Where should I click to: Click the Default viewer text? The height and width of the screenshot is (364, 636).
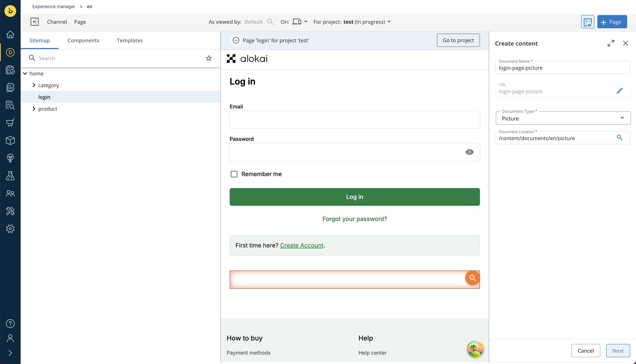coord(253,22)
